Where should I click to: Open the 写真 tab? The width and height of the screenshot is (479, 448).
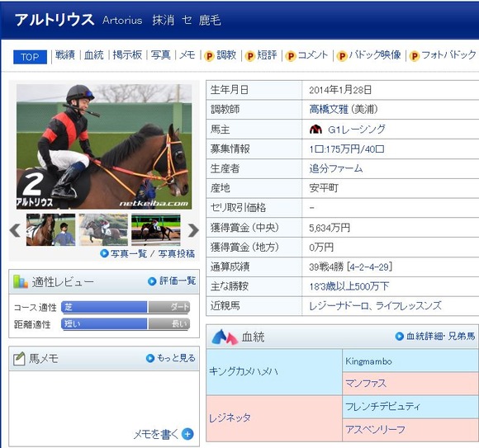click(161, 55)
